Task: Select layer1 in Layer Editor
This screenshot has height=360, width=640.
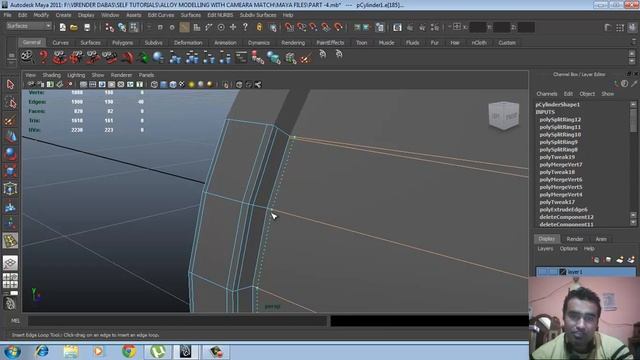Action: [586, 272]
